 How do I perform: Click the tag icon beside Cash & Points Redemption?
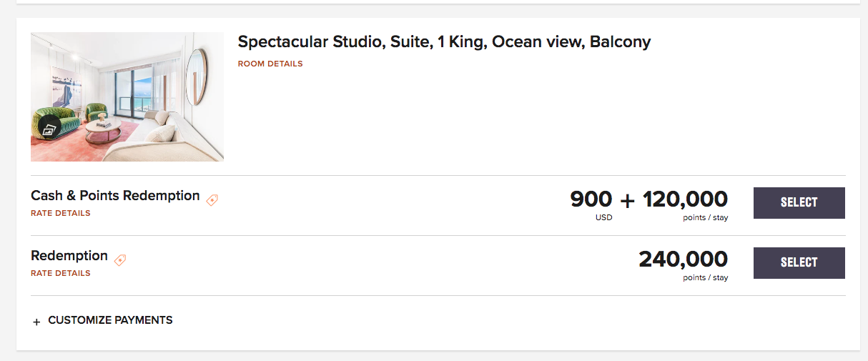coord(212,200)
